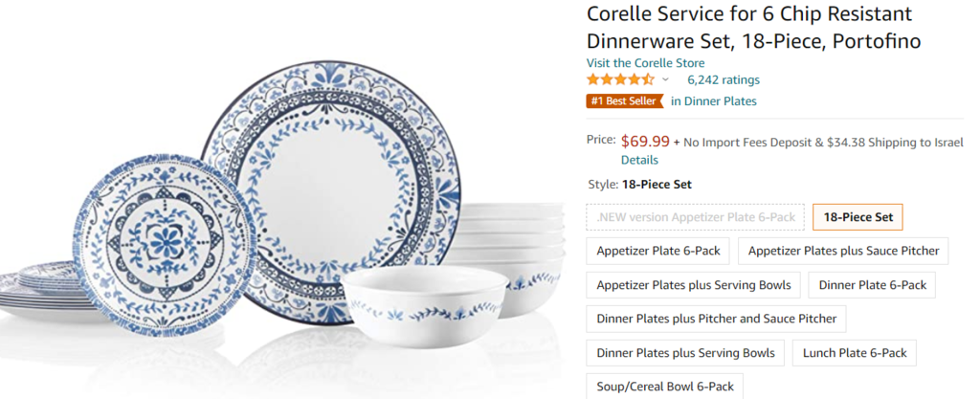
Task: Select Appetizer Plates plus Serving Bowls
Action: coord(693,285)
